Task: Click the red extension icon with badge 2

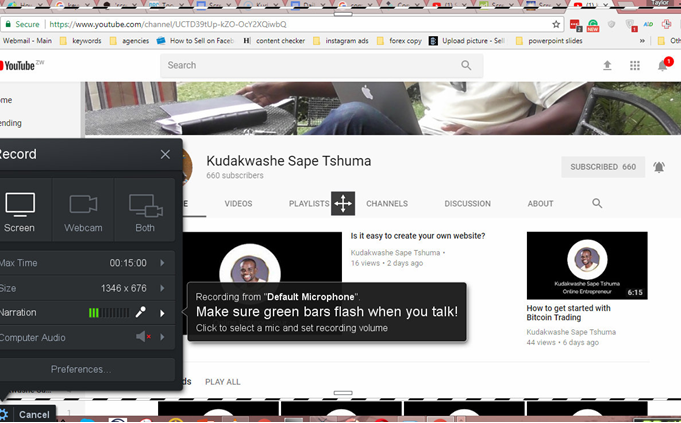Action: (575, 25)
